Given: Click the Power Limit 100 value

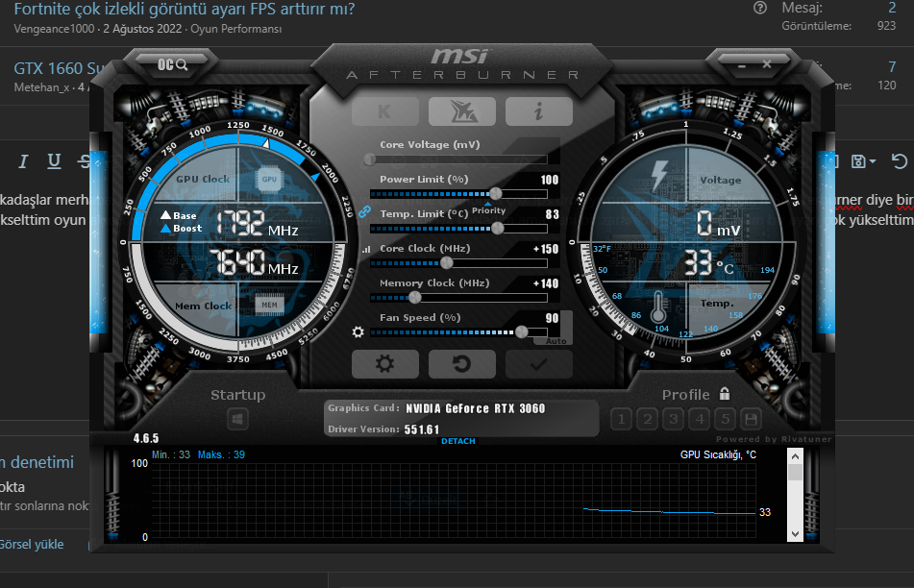Looking at the screenshot, I should click(550, 180).
